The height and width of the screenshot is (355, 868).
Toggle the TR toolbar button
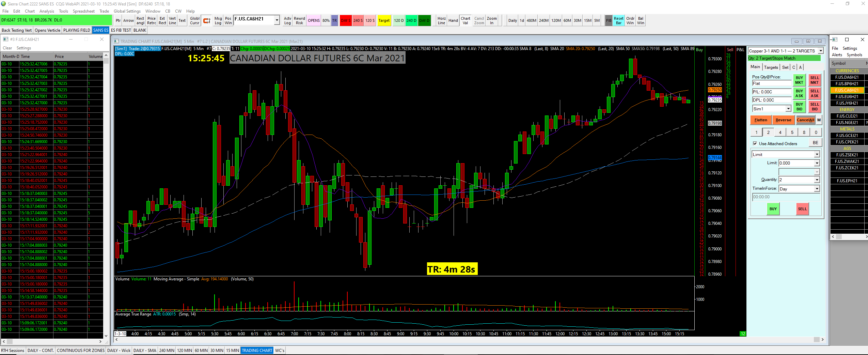pyautogui.click(x=334, y=20)
